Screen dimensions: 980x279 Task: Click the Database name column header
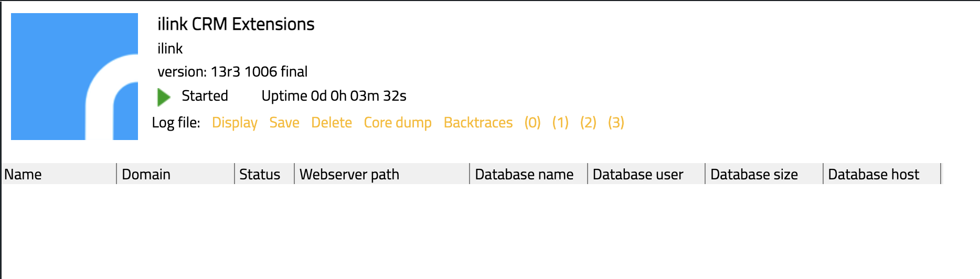click(524, 174)
